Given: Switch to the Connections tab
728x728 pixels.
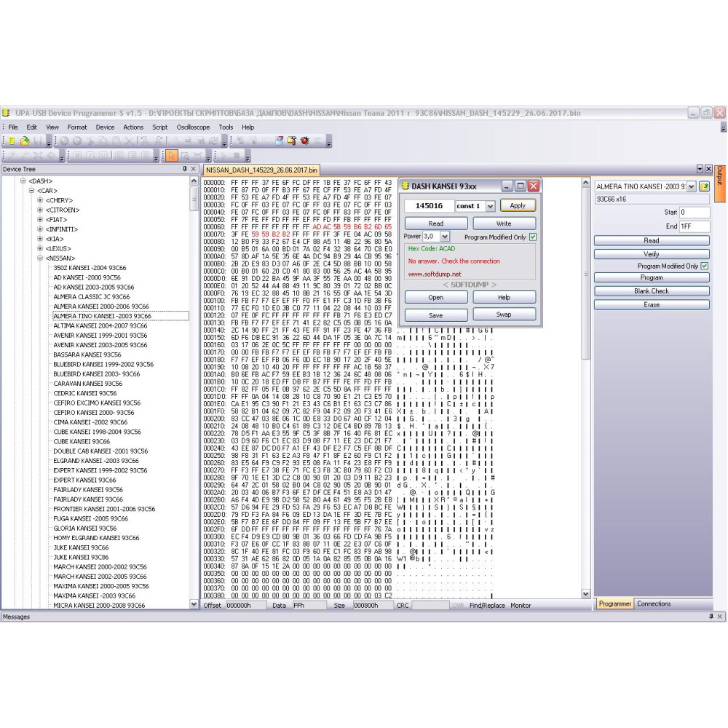Looking at the screenshot, I should [654, 604].
